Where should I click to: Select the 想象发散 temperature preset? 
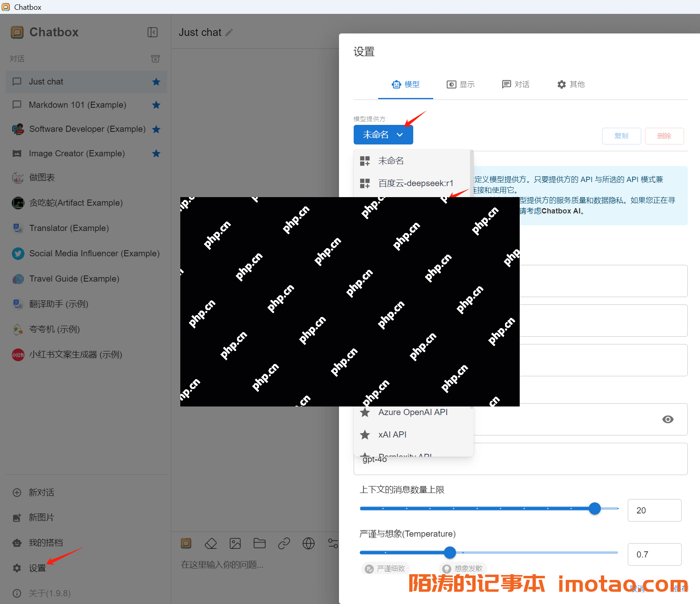click(463, 568)
